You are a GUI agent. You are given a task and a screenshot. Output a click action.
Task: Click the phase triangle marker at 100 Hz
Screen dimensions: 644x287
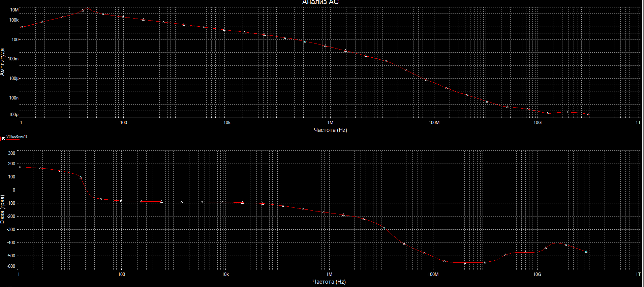pos(121,201)
